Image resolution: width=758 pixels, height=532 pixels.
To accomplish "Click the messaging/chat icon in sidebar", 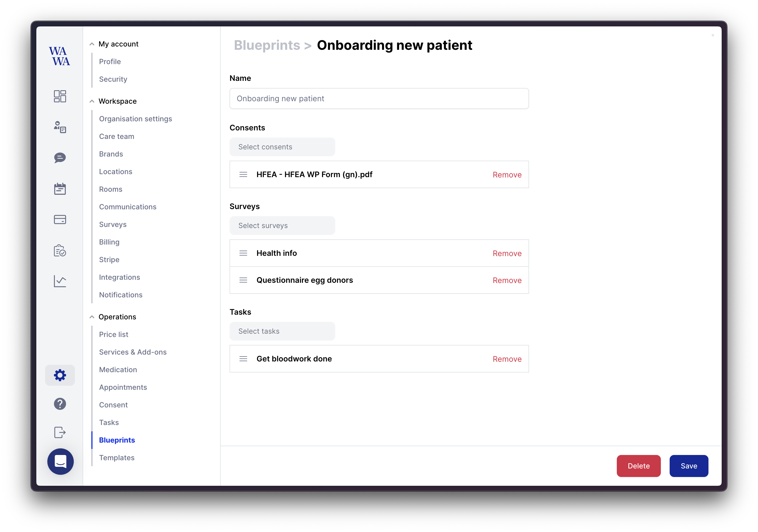I will (x=59, y=158).
